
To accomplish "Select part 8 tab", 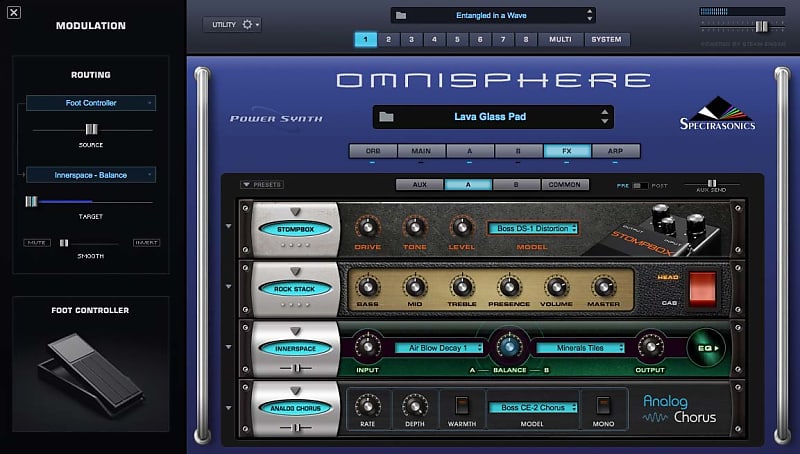I will pyautogui.click(x=526, y=39).
